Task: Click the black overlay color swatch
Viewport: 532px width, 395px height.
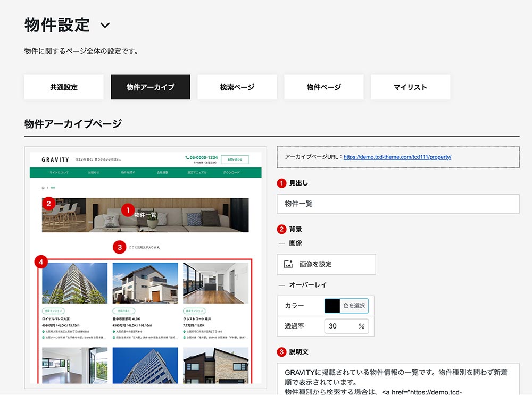Action: pos(332,306)
